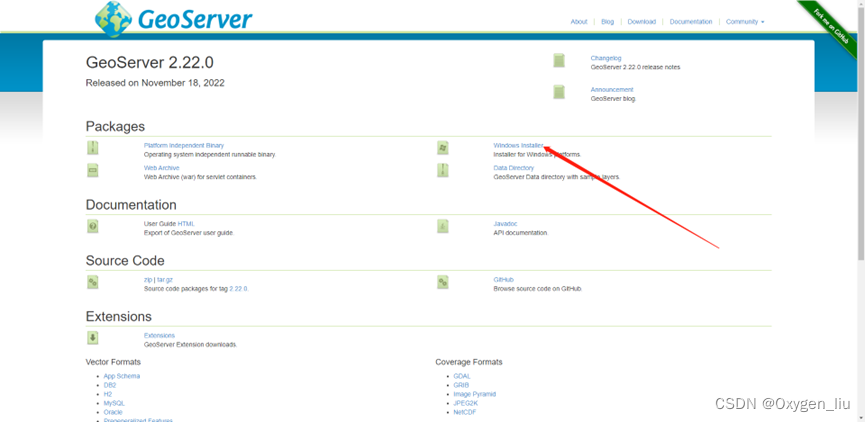Open the Announcement link
865x422 pixels.
click(612, 89)
